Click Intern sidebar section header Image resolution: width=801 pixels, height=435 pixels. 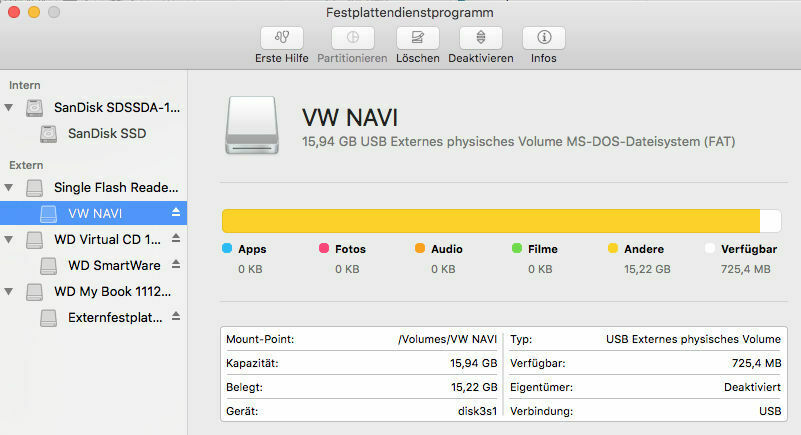[x=25, y=85]
